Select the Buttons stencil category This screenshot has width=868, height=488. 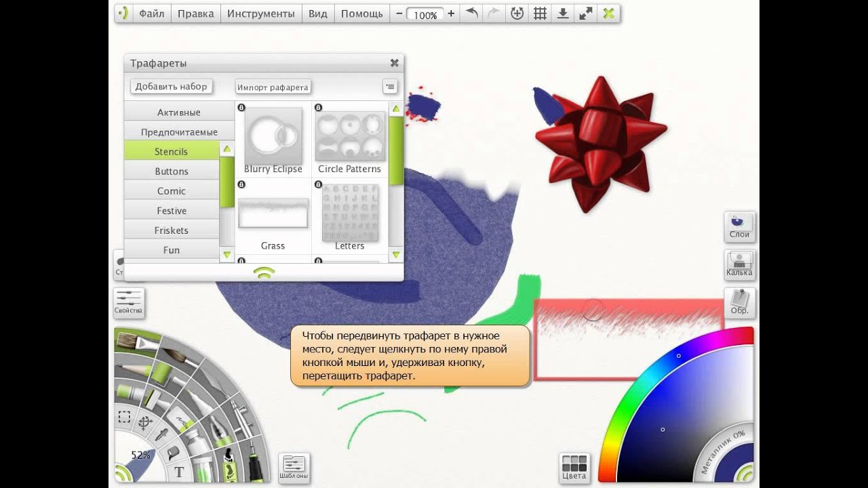pyautogui.click(x=171, y=171)
